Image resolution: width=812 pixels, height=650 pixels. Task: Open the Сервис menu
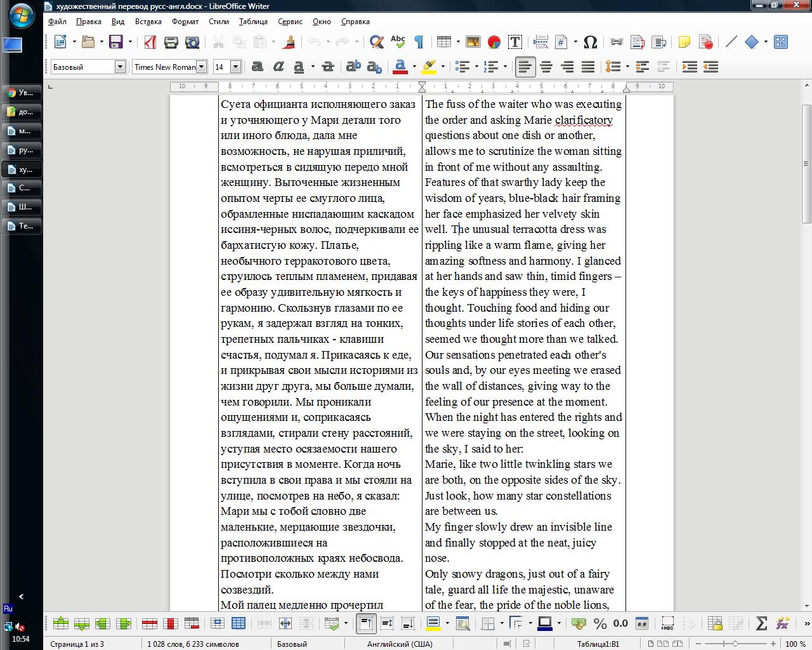(x=290, y=21)
